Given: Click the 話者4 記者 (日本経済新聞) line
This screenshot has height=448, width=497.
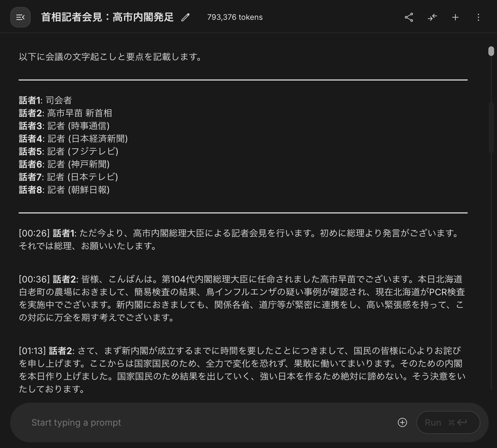Looking at the screenshot, I should click(73, 139).
